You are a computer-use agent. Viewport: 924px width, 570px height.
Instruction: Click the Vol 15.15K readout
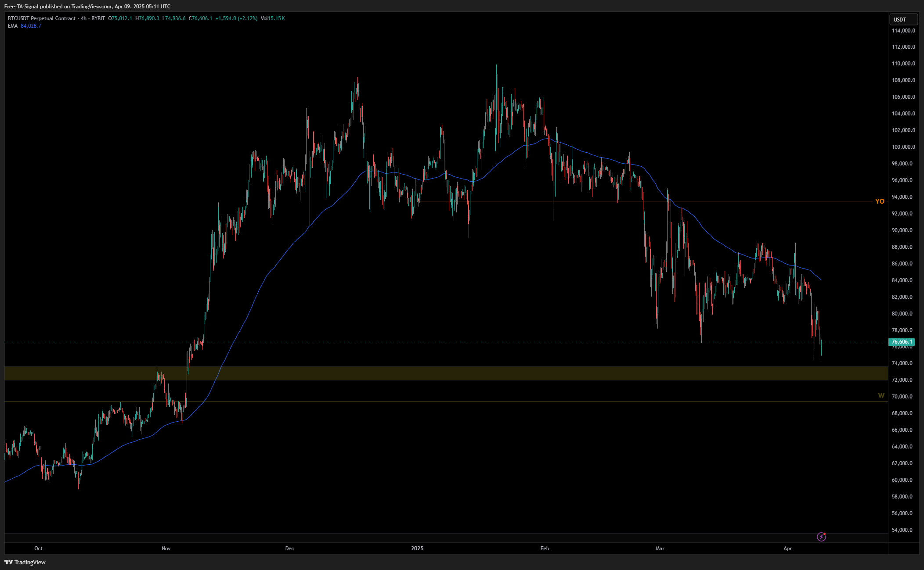[x=273, y=18]
